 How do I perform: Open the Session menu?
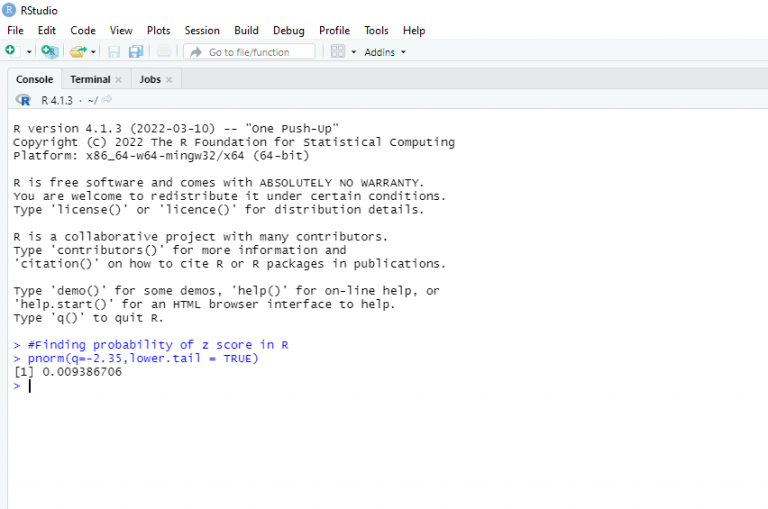[x=202, y=31]
